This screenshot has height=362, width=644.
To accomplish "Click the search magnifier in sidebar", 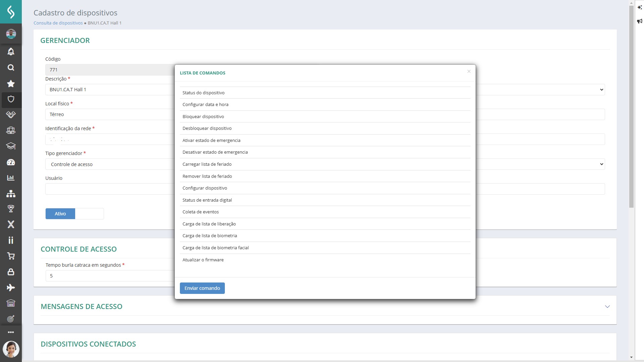I will (x=11, y=67).
